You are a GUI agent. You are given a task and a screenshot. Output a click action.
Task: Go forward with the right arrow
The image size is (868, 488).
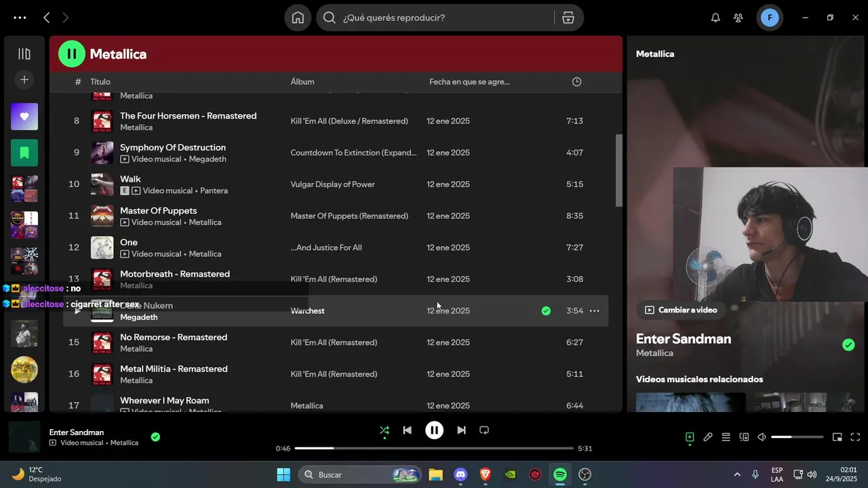click(x=65, y=18)
